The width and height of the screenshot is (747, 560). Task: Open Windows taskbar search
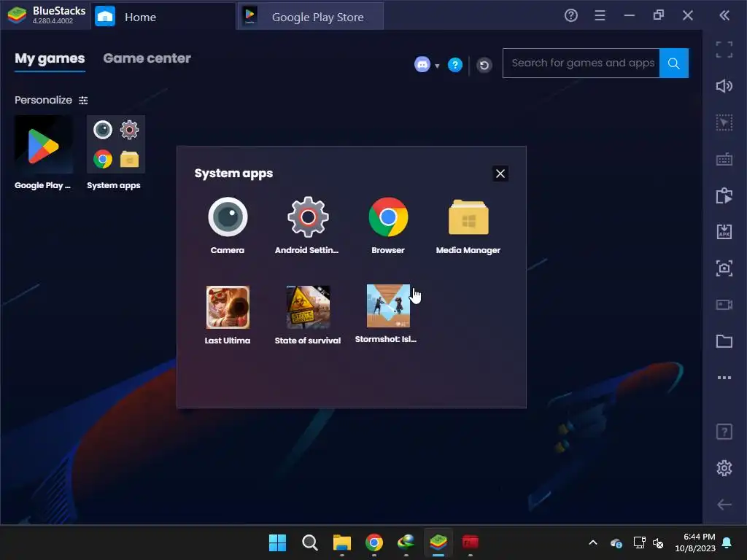(309, 542)
